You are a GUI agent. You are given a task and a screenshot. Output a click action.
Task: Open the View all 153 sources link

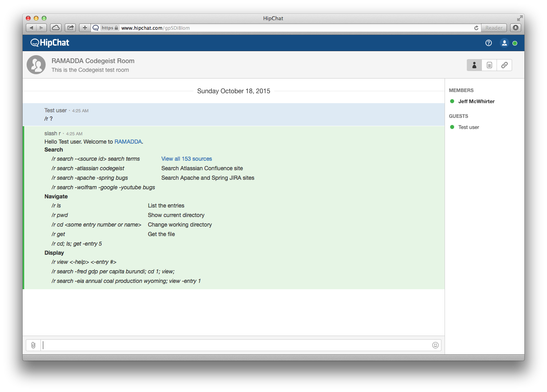[x=187, y=159]
